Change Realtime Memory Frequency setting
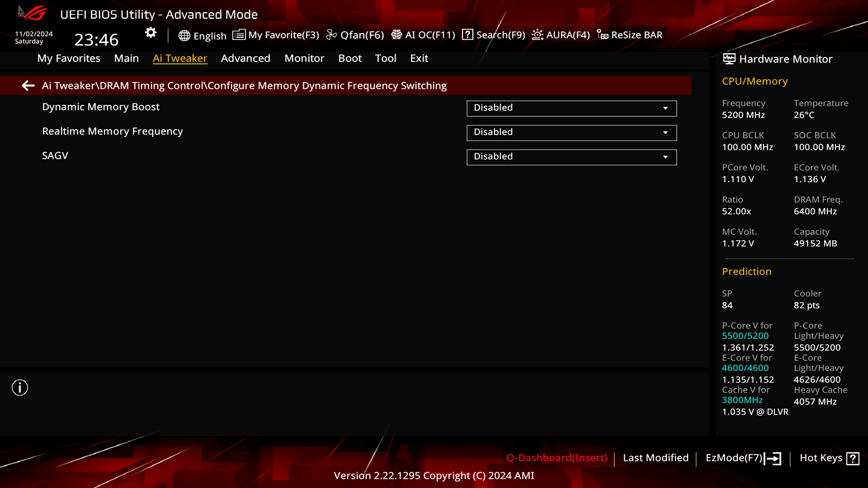Image resolution: width=868 pixels, height=488 pixels. [x=571, y=131]
